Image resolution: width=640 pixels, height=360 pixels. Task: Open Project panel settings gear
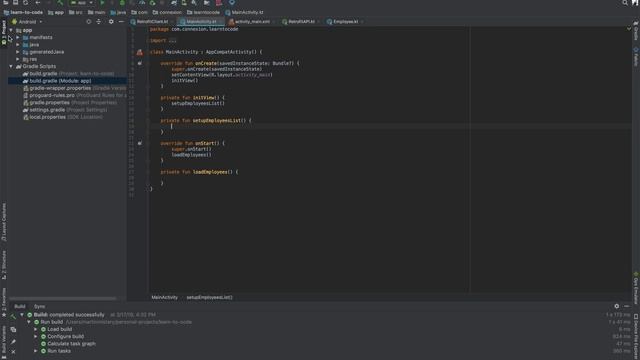[x=111, y=22]
